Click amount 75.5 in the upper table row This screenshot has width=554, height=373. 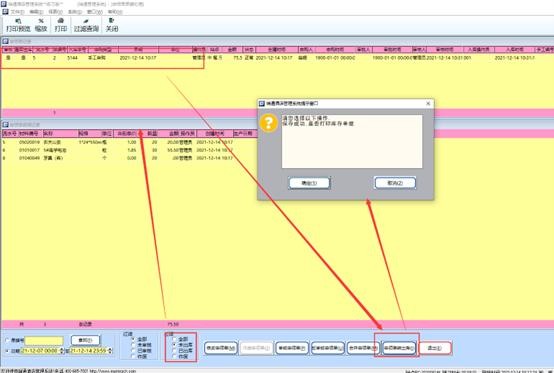point(237,58)
